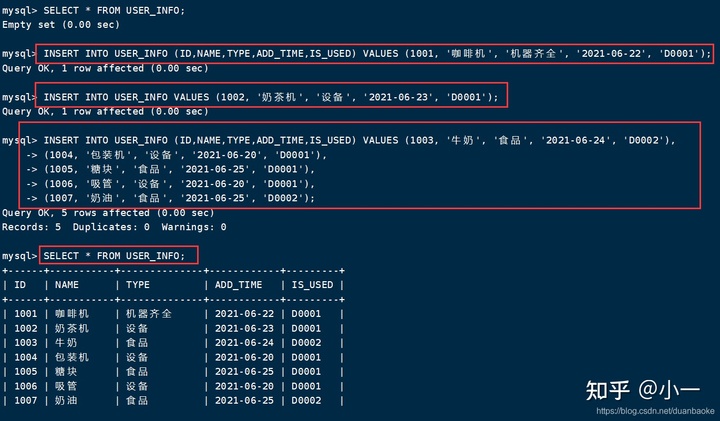The image size is (720, 421).
Task: Click ID cell 1003 in the table
Action: [x=26, y=343]
